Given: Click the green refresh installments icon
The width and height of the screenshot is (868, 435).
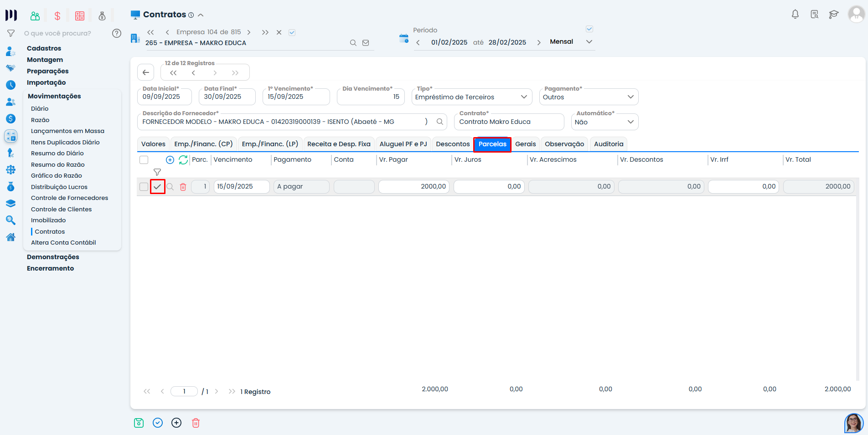Looking at the screenshot, I should (x=183, y=160).
